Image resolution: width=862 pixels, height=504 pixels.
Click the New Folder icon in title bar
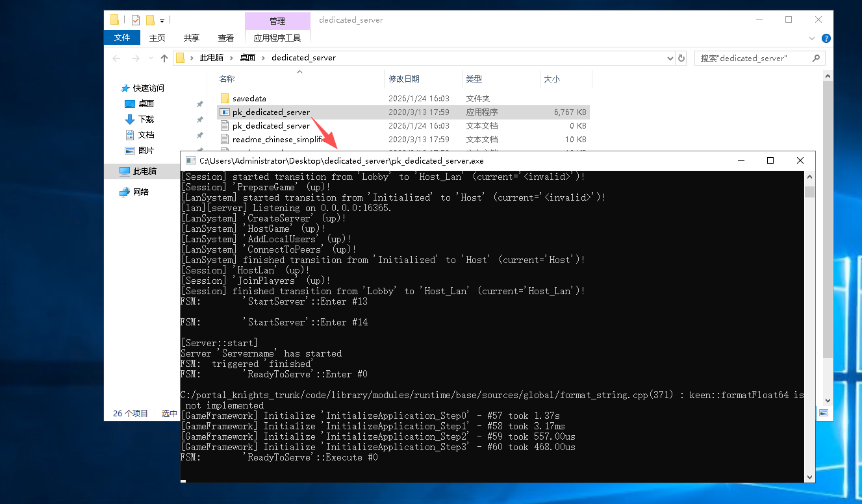point(150,20)
